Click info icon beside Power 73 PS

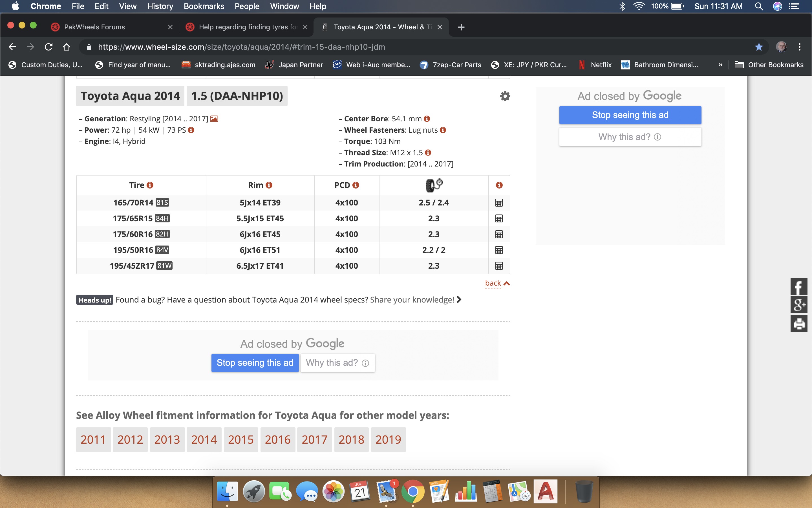pyautogui.click(x=191, y=130)
